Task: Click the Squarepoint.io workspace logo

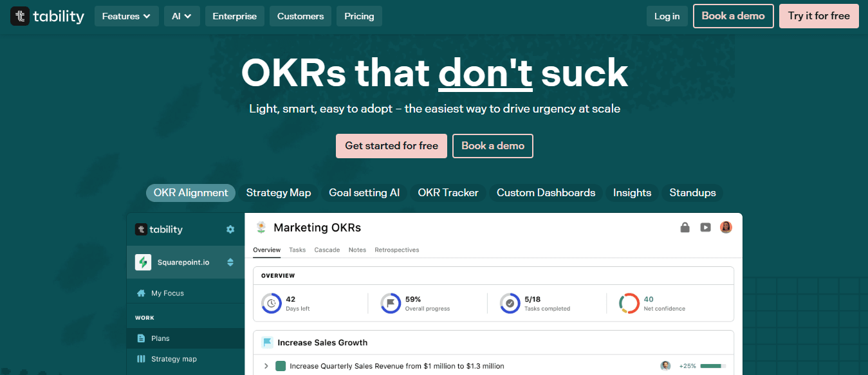Action: pos(143,262)
